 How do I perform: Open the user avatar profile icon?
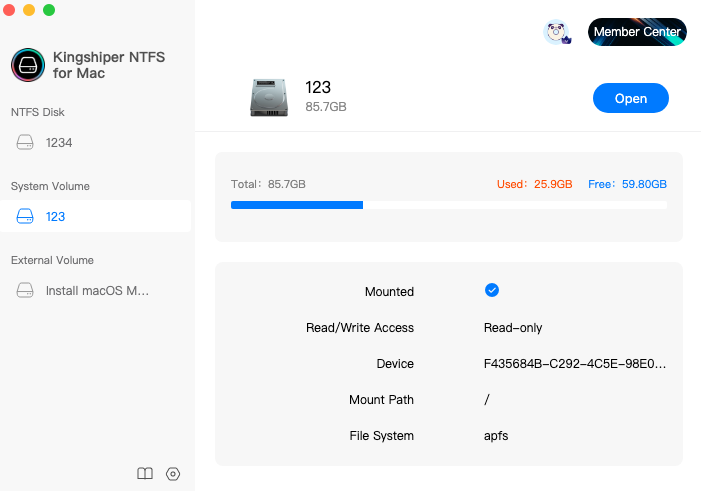[x=557, y=32]
